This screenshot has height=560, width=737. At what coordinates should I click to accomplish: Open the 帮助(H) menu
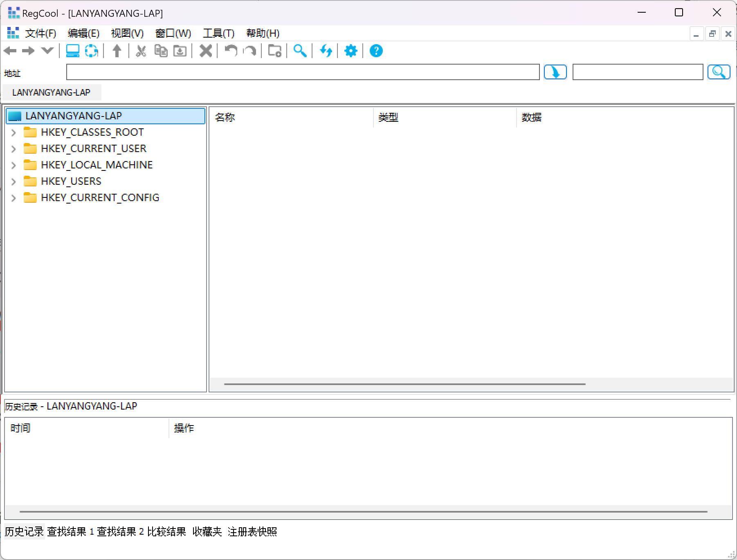coord(263,33)
